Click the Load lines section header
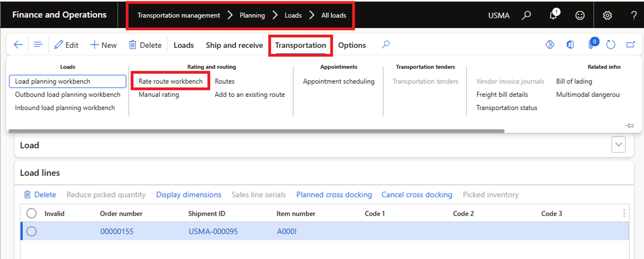644x259 pixels. (40, 173)
